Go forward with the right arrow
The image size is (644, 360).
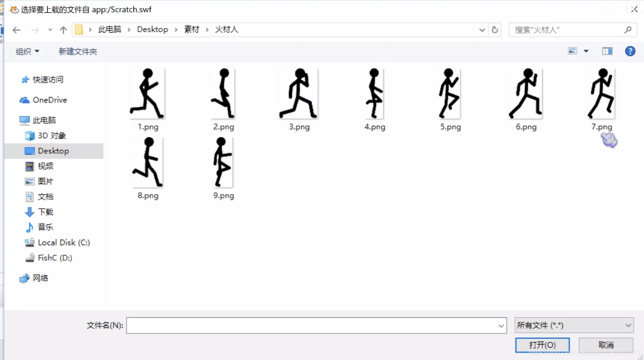tap(35, 30)
